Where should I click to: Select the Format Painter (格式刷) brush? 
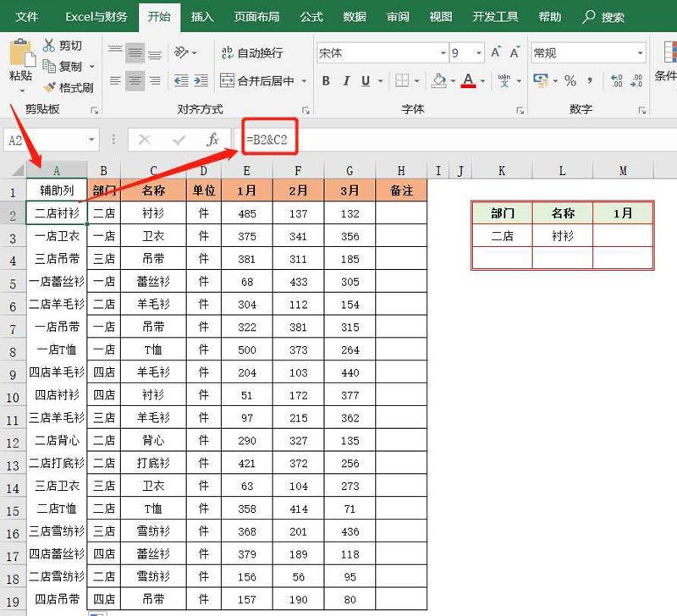50,87
